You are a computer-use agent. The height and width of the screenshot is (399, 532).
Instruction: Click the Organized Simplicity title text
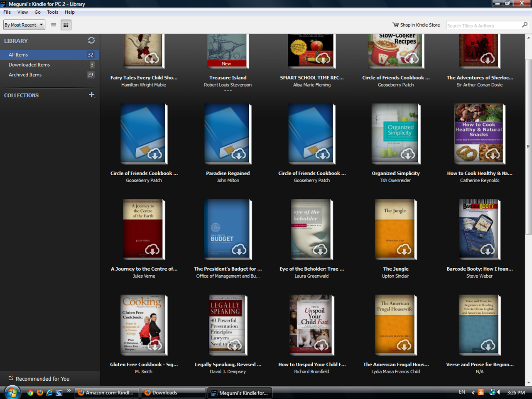tap(396, 173)
